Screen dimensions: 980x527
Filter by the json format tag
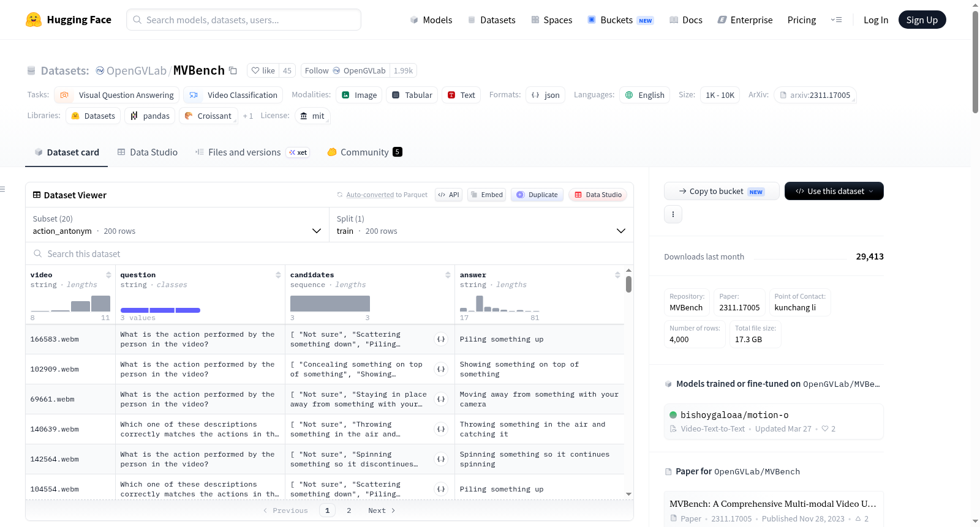pos(545,95)
